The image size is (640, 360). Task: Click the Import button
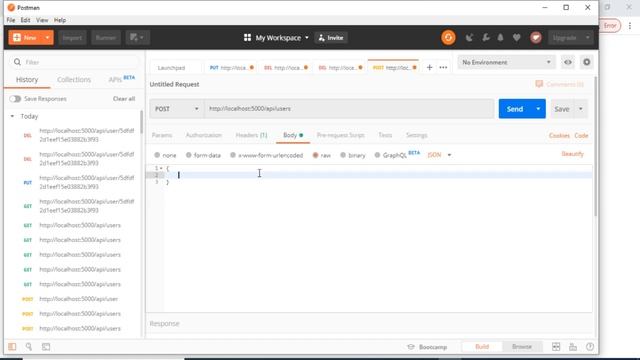tap(72, 38)
